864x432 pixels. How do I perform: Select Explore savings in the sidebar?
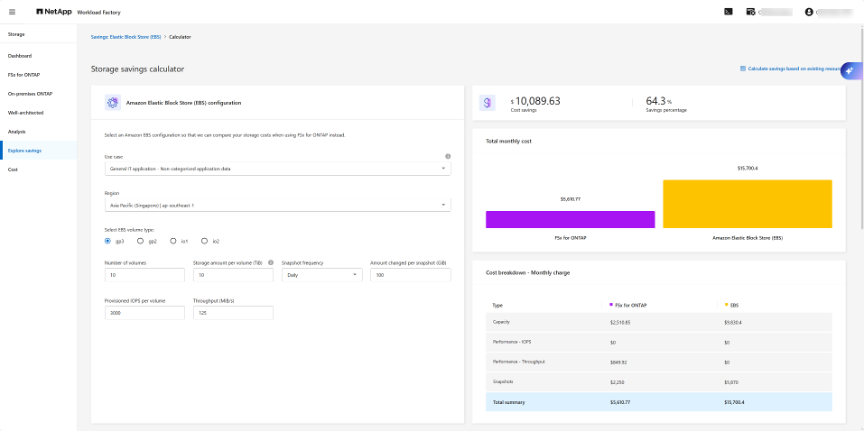39,150
